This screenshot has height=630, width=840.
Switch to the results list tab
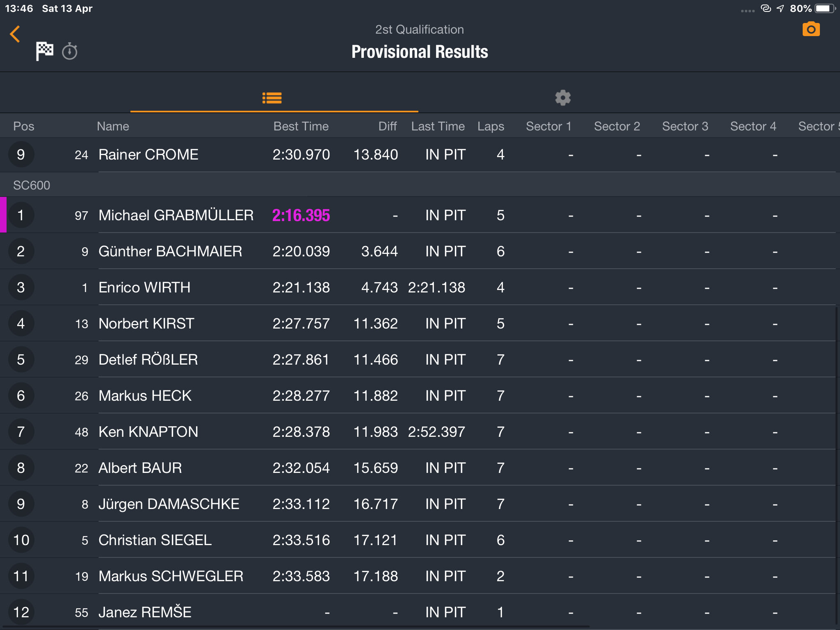[272, 98]
